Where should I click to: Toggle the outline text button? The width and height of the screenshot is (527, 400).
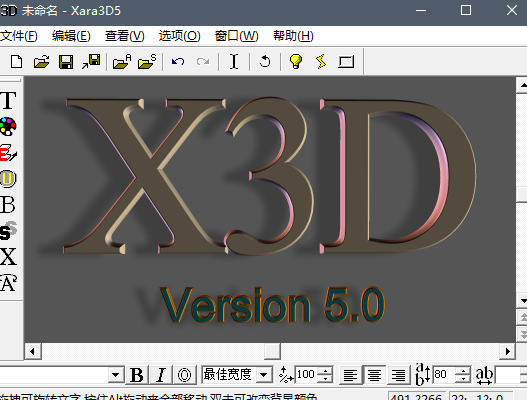(x=184, y=375)
